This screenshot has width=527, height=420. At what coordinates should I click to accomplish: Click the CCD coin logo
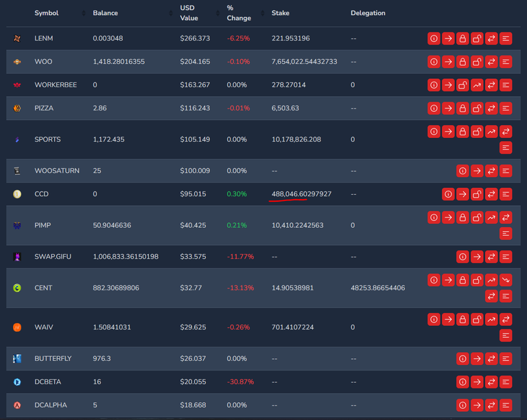pos(17,194)
